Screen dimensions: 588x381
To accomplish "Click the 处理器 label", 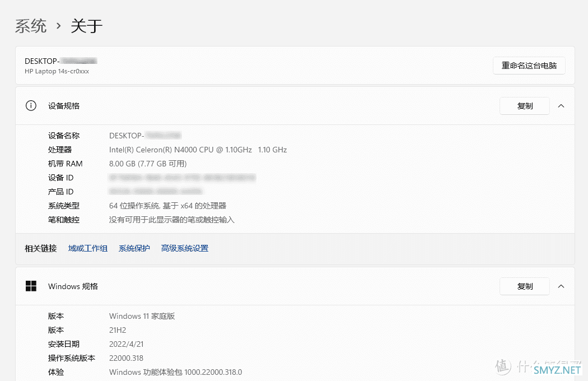I will click(x=59, y=150).
